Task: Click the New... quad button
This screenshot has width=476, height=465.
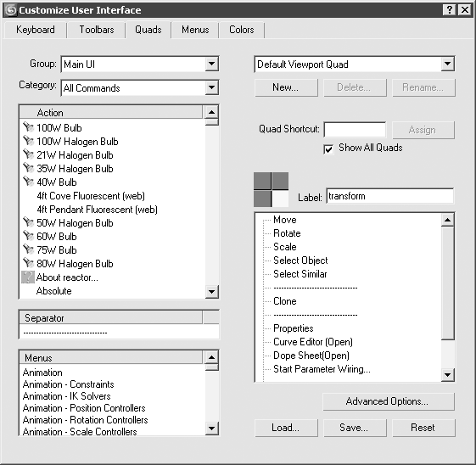Action: click(286, 87)
